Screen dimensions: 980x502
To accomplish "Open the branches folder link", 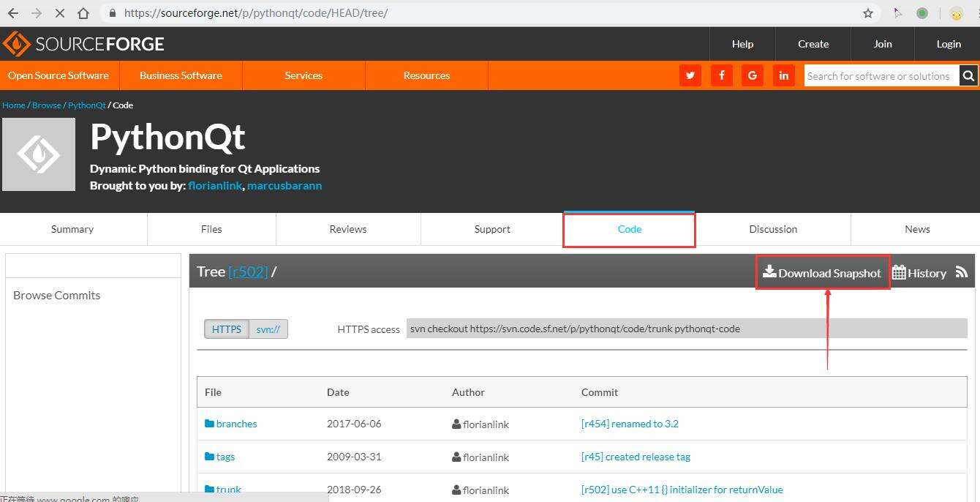I will click(x=237, y=424).
